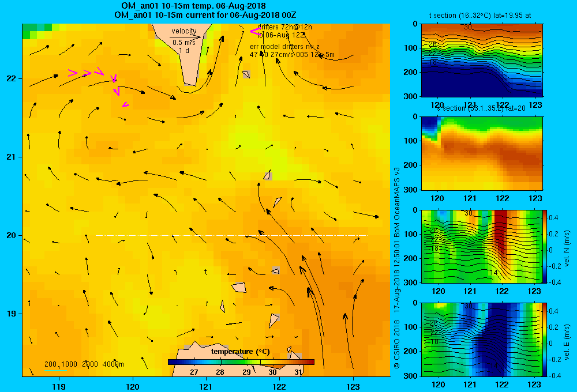Screen dimensions: 577x392
Task: Click the velocity reference arrow in the legend
Action: coord(185,37)
